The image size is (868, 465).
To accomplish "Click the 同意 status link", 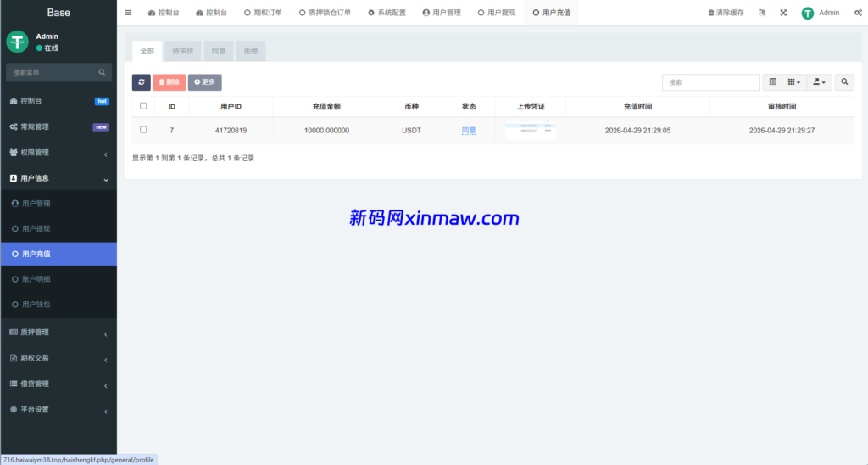I will click(468, 130).
